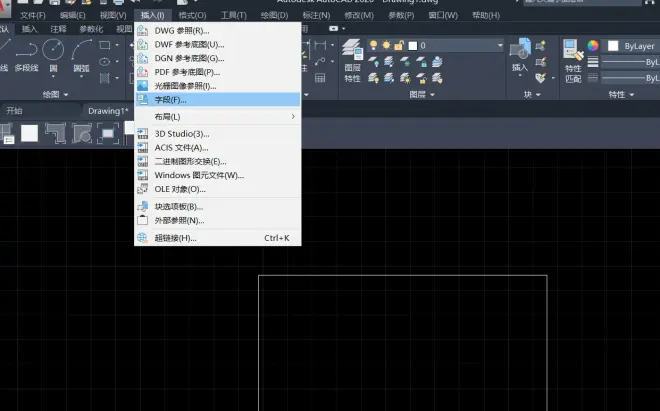Switch to the Start (开始) file tab
The height and width of the screenshot is (411, 660).
click(x=14, y=111)
